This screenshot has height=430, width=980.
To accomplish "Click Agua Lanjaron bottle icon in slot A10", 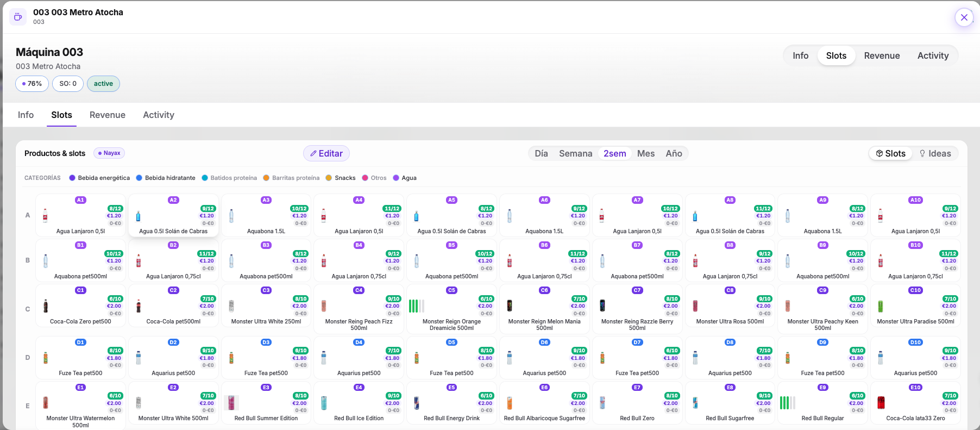I will point(881,216).
